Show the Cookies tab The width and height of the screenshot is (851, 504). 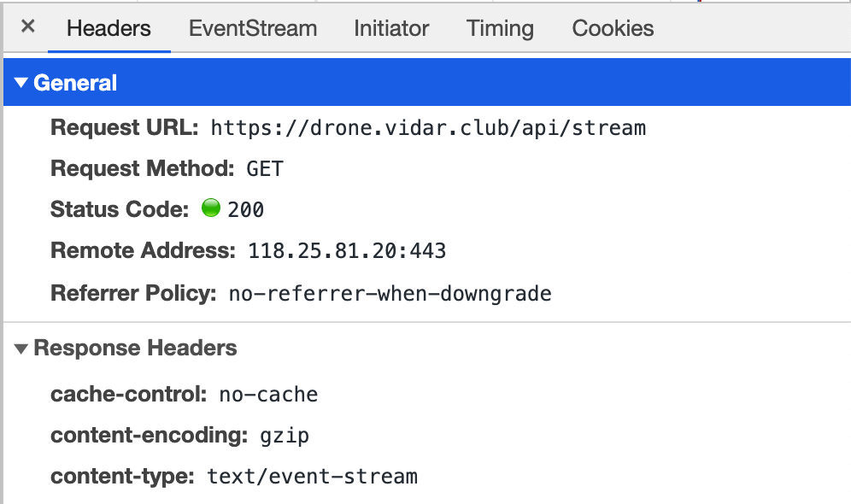coord(613,28)
